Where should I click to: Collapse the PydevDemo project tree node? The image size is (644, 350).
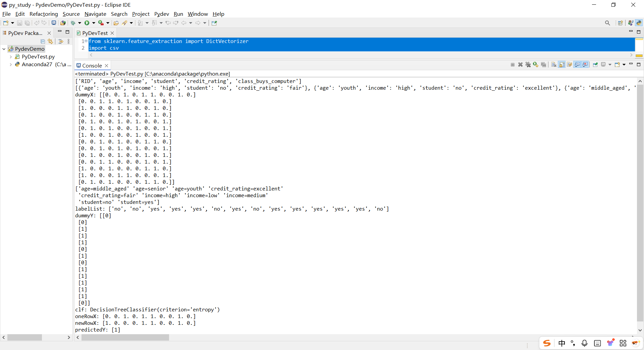(4, 49)
